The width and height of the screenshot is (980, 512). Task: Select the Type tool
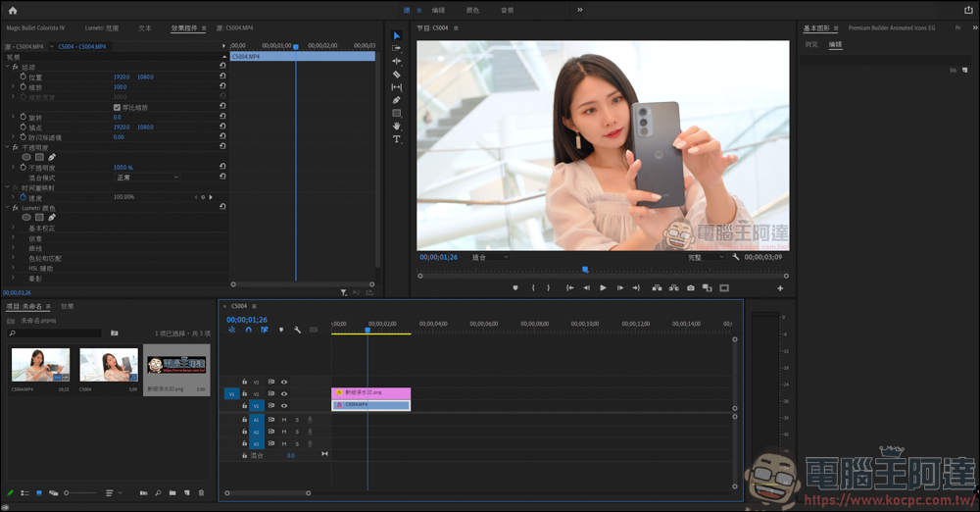[396, 139]
